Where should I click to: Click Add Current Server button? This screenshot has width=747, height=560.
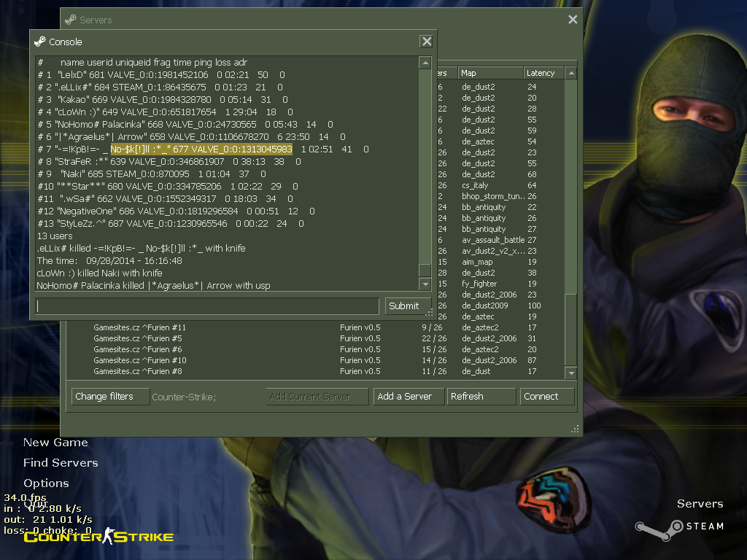[317, 397]
